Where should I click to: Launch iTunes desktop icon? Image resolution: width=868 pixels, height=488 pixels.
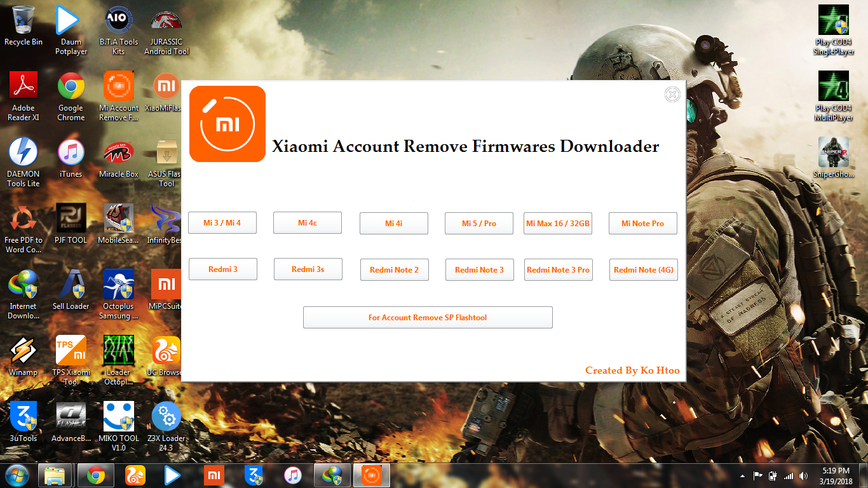(x=71, y=158)
